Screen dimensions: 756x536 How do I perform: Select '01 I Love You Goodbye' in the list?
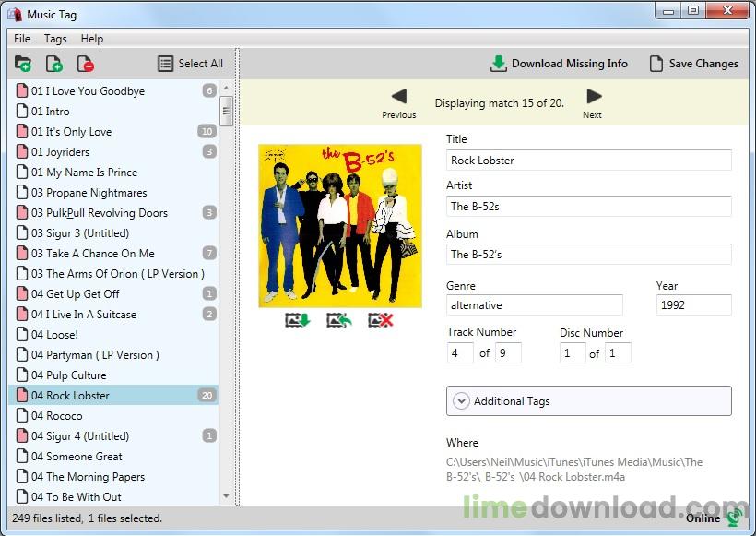pyautogui.click(x=113, y=90)
